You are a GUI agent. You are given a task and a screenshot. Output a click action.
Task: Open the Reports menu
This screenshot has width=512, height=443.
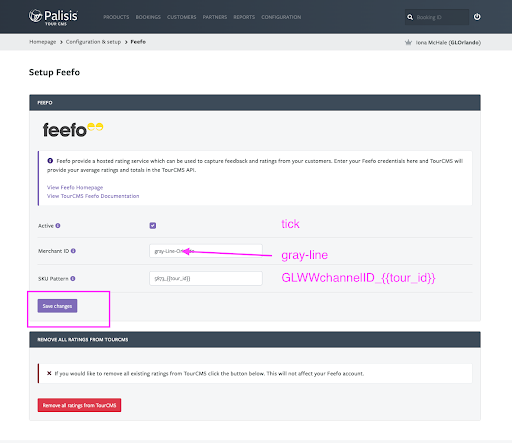244,17
